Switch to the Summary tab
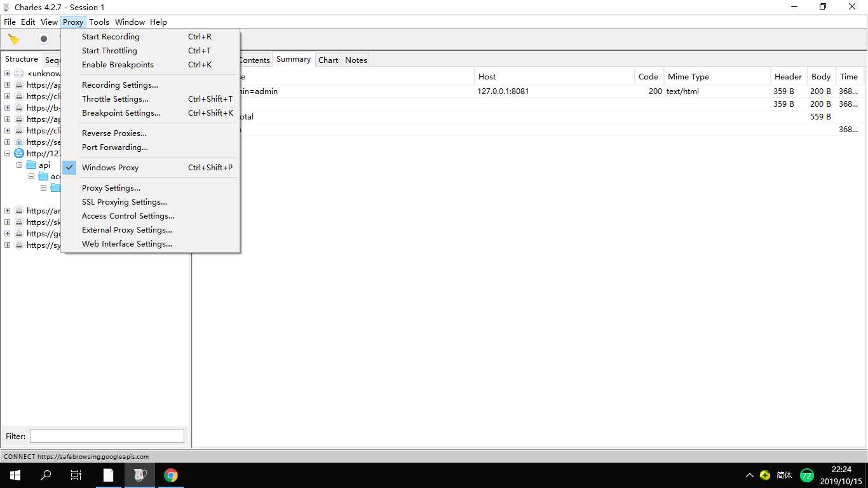868x488 pixels. pyautogui.click(x=294, y=59)
